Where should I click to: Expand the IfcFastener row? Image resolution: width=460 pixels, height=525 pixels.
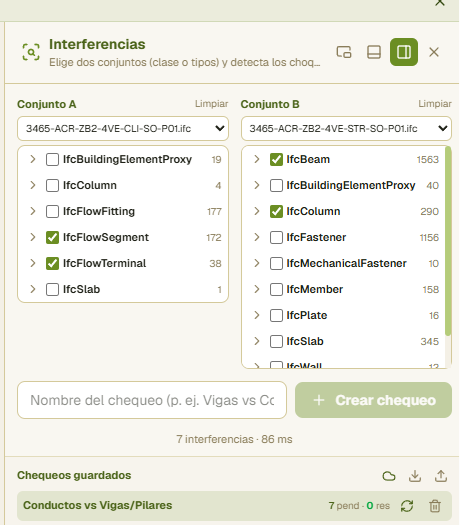pos(256,237)
